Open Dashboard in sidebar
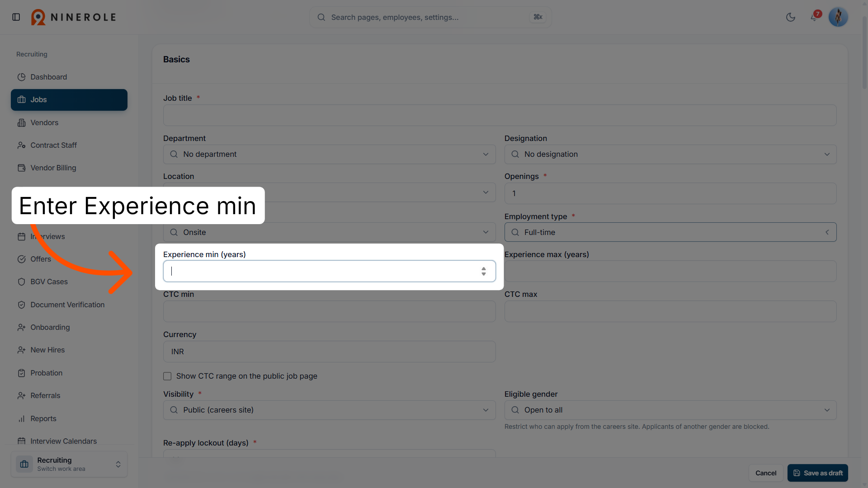This screenshot has height=488, width=868. (69, 77)
